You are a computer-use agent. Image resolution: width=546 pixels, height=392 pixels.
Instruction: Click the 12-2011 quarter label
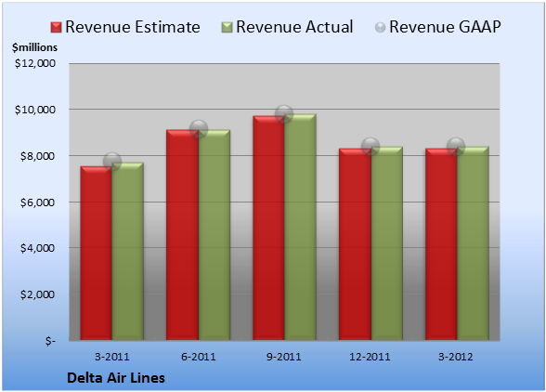pyautogui.click(x=370, y=357)
